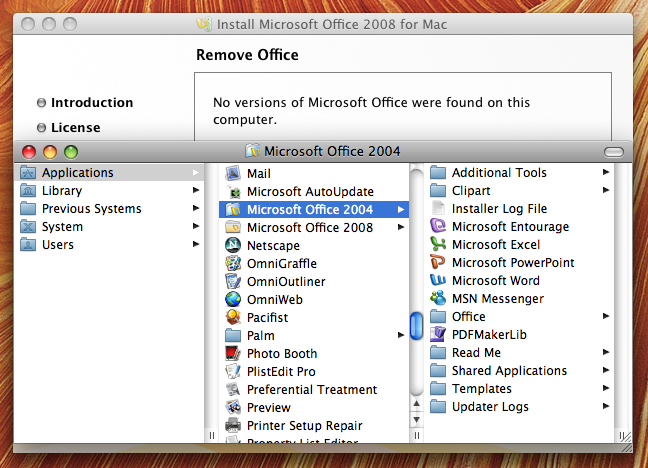This screenshot has width=648, height=468.
Task: Expand the Microsoft Office 2008 arrow
Action: coord(401,227)
